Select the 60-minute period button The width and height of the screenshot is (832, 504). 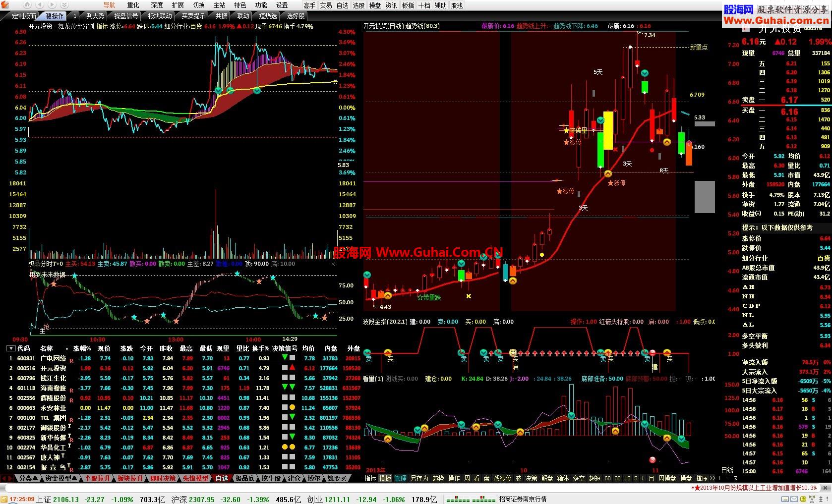point(608,478)
